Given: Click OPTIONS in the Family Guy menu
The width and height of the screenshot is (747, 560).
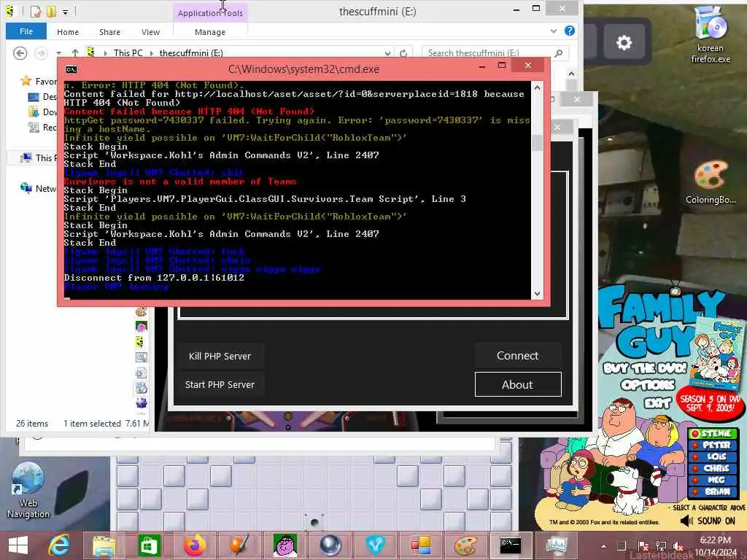Looking at the screenshot, I should (x=648, y=385).
